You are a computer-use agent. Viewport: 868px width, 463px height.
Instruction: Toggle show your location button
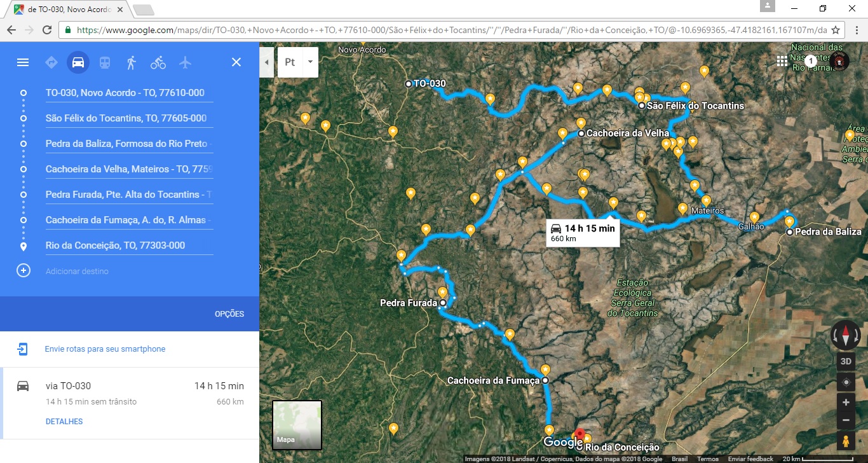pos(846,383)
